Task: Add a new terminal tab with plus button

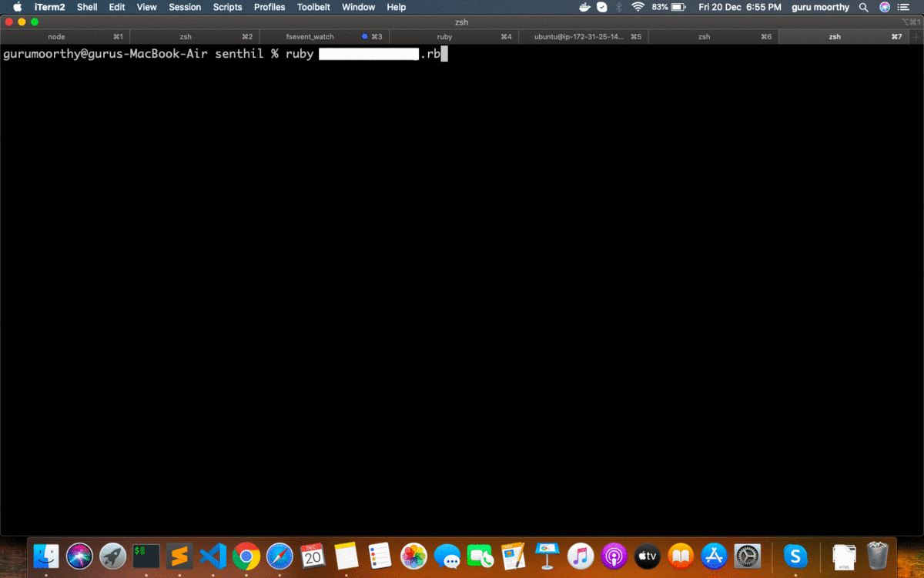Action: pos(916,36)
